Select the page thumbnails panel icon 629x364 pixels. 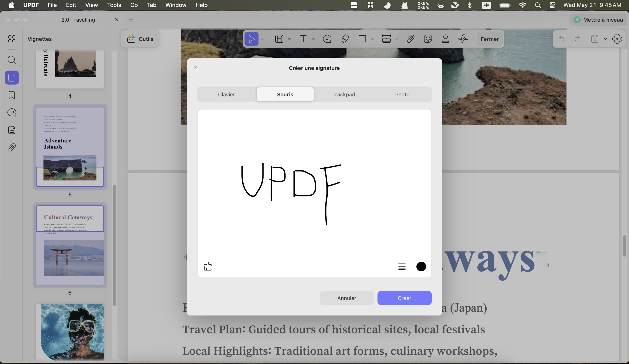pyautogui.click(x=12, y=78)
